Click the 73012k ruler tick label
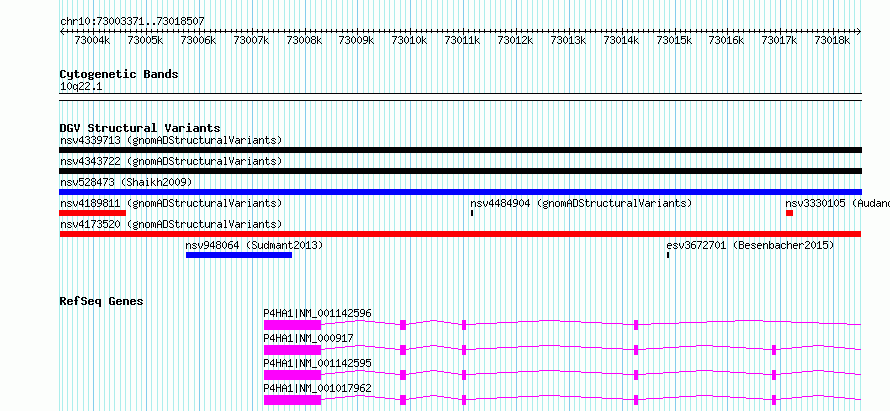890x411 pixels. 515,40
